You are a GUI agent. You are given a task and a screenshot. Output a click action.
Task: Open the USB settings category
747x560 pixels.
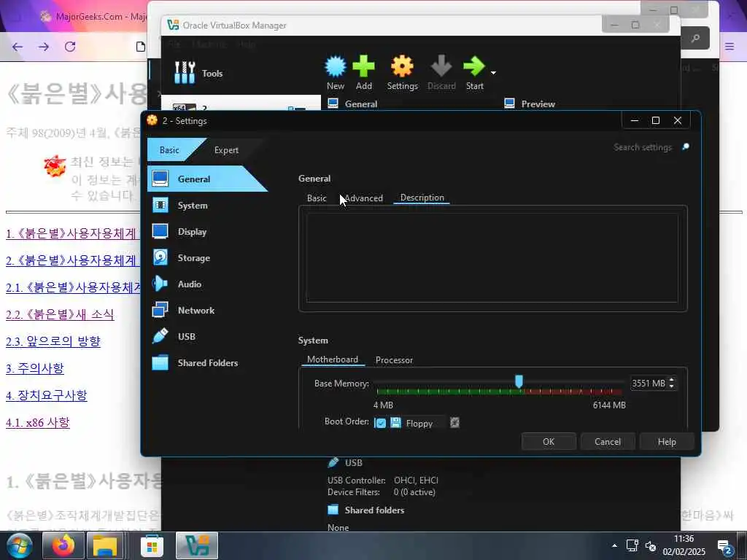186,336
